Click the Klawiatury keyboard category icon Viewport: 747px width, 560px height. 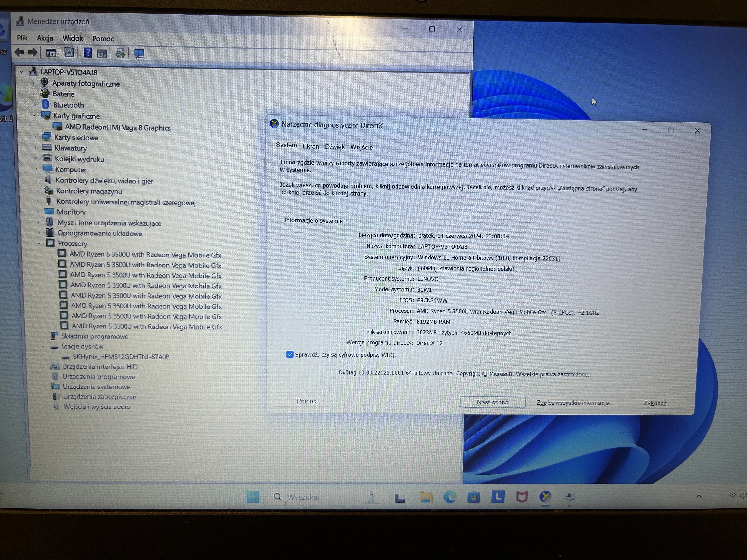[47, 148]
